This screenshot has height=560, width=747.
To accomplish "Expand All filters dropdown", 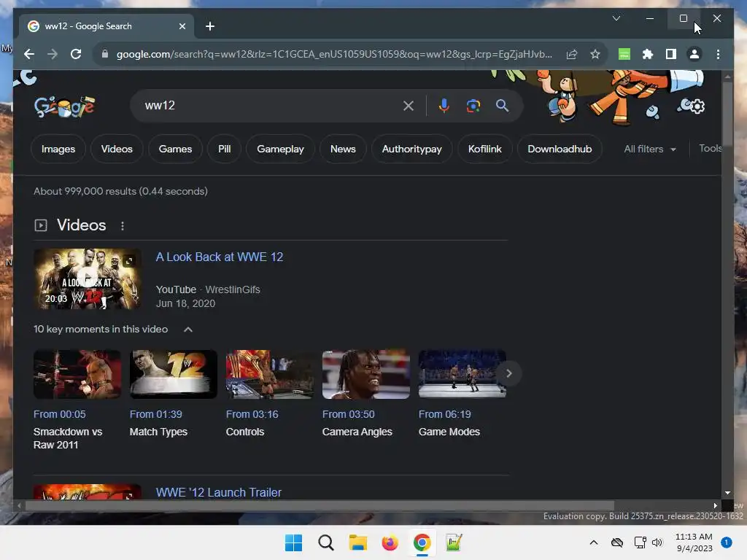I will [x=650, y=149].
